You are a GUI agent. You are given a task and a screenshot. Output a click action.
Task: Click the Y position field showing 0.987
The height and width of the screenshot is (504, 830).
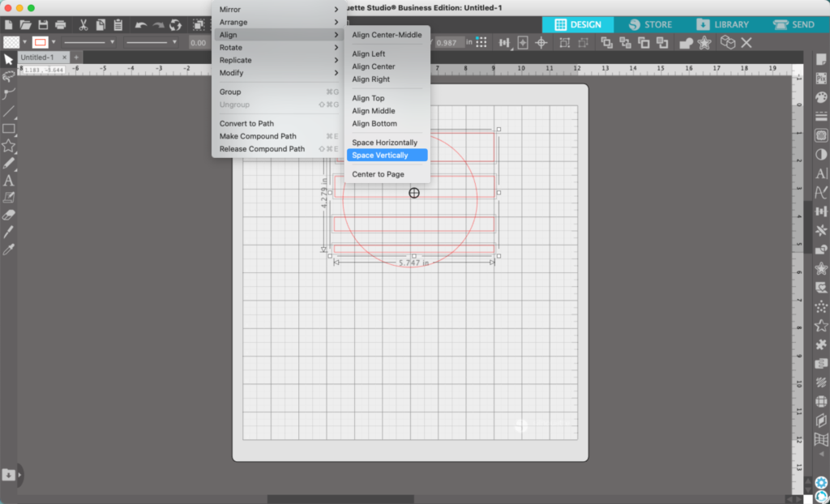click(x=449, y=43)
